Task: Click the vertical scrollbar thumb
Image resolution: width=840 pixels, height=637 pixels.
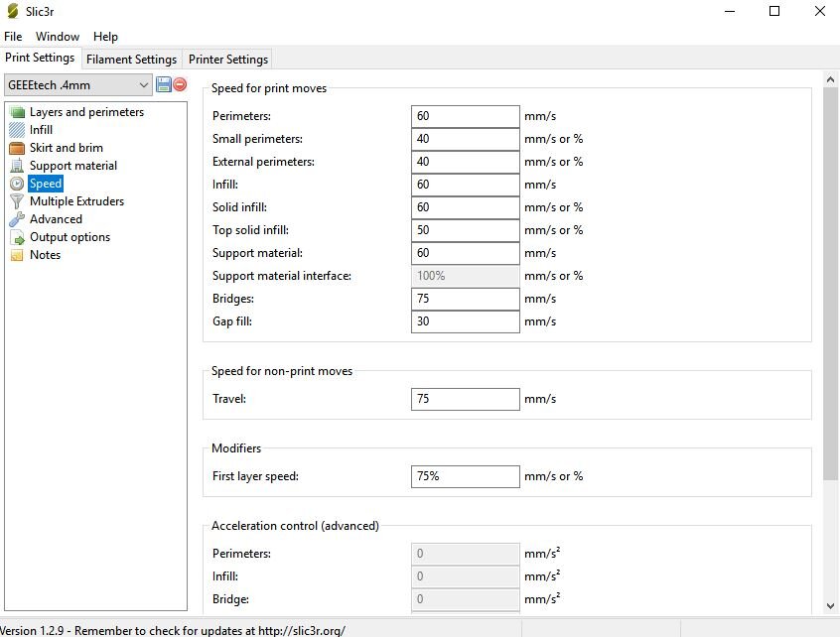Action: coord(830,284)
